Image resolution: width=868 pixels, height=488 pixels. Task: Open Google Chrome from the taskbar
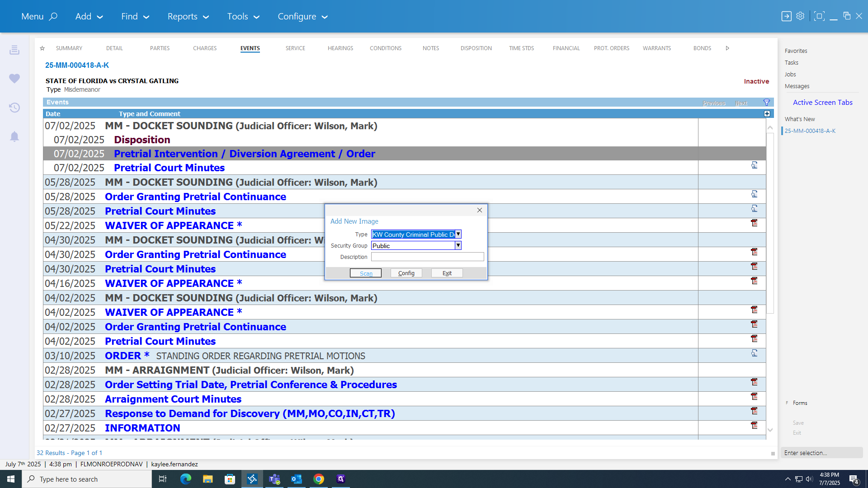coord(319,479)
